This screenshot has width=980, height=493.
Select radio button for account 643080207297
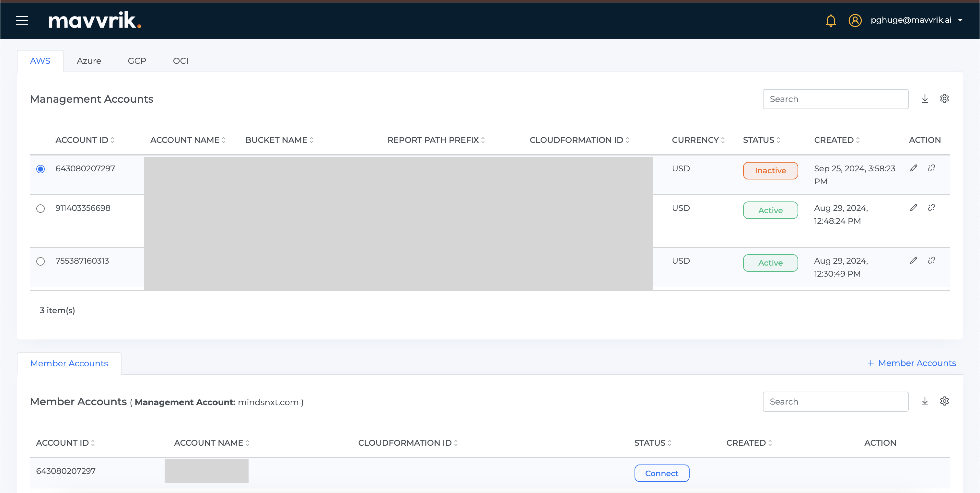pos(40,169)
